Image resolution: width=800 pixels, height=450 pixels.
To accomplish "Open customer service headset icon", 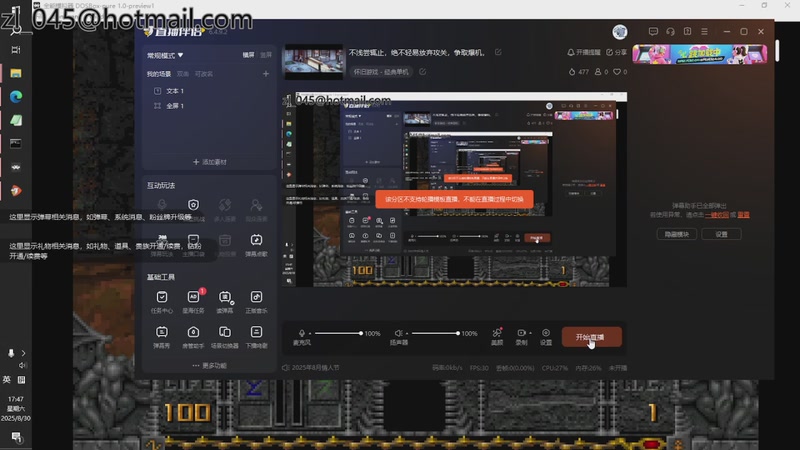I will [x=670, y=32].
